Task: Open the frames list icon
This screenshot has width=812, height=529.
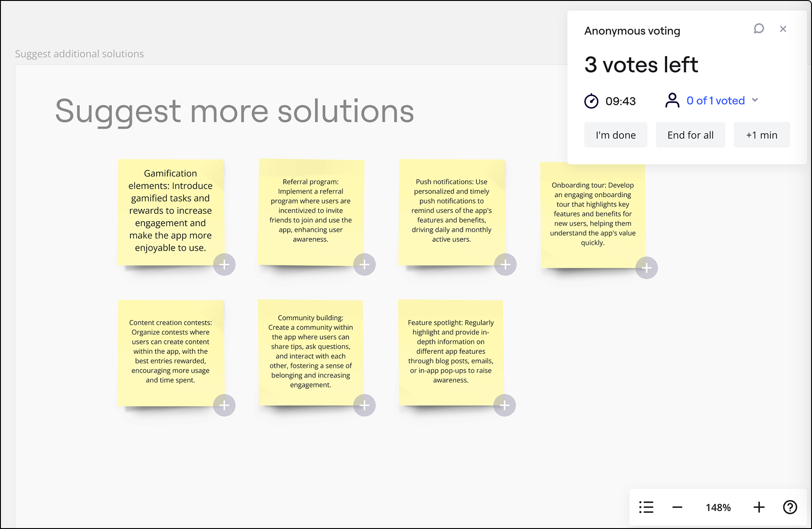Action: (646, 507)
